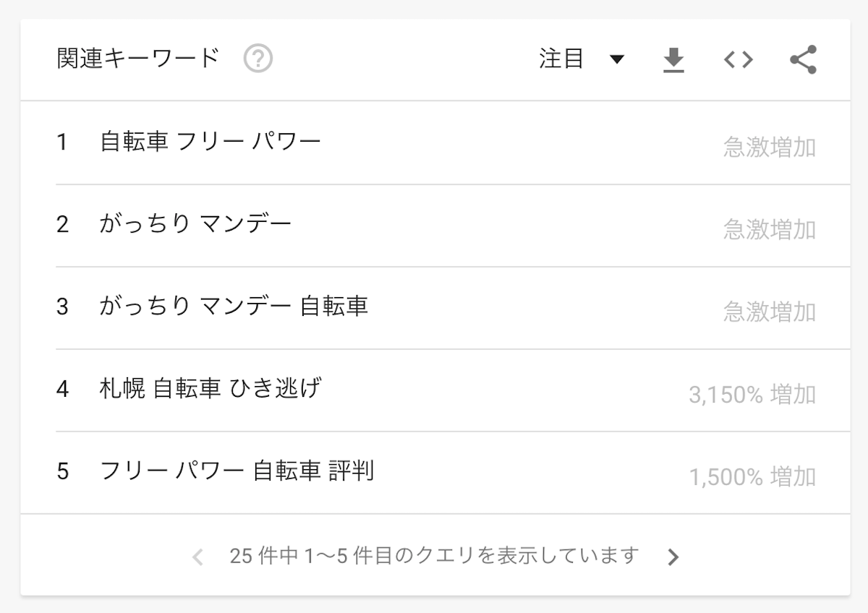Viewport: 868px width, 613px height.
Task: Expand the dropdown arrow next to 注目
Action: [x=616, y=59]
